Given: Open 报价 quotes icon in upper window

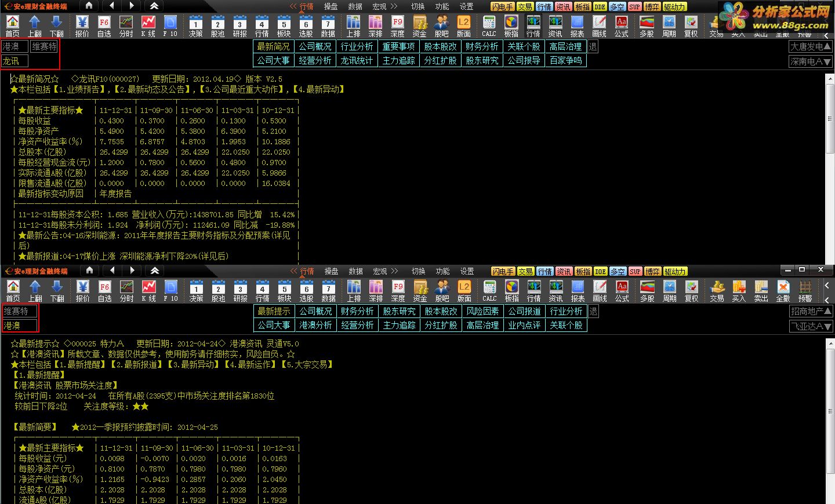Looking at the screenshot, I should [82, 26].
